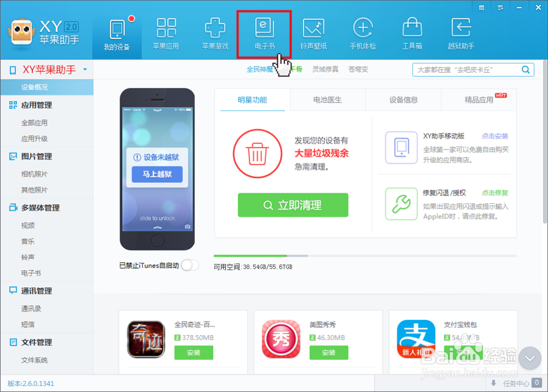Click the green wrench repair icon
The image size is (548, 392).
coord(401,204)
